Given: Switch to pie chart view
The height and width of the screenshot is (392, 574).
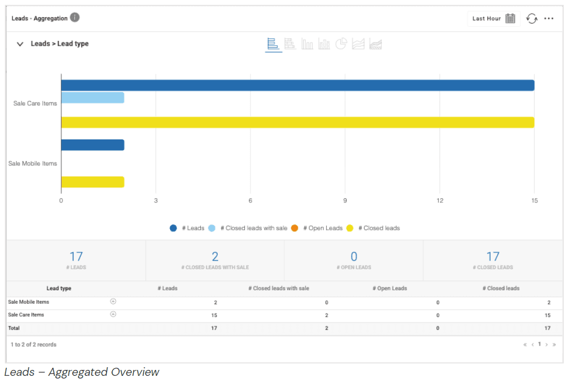Looking at the screenshot, I should pyautogui.click(x=341, y=44).
